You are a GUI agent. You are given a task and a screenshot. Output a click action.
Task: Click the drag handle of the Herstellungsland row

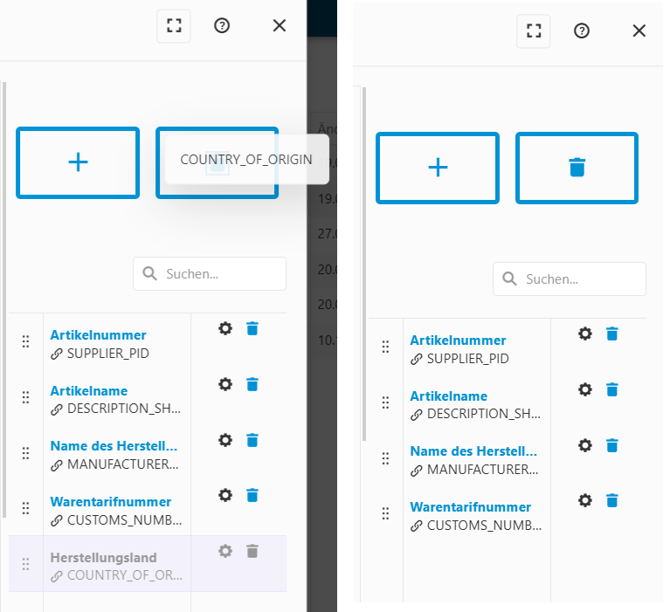[26, 564]
